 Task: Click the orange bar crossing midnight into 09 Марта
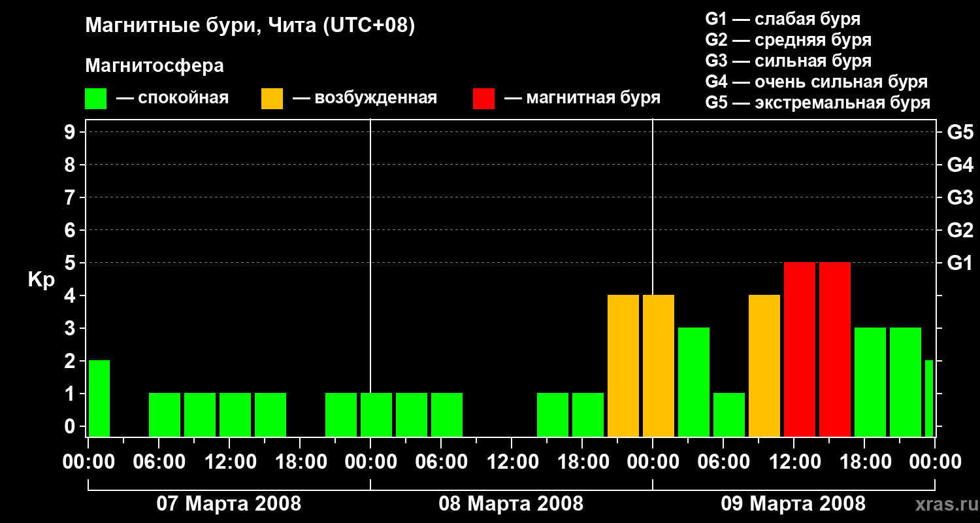(x=659, y=365)
